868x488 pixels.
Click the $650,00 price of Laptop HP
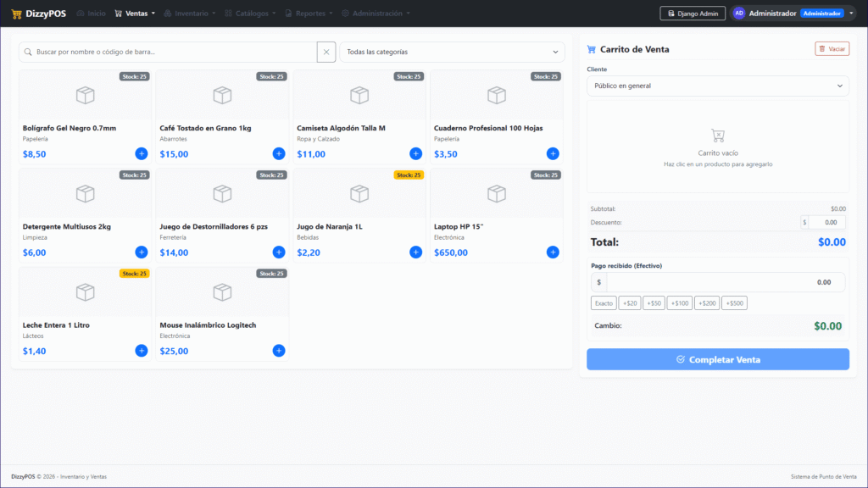click(x=451, y=252)
